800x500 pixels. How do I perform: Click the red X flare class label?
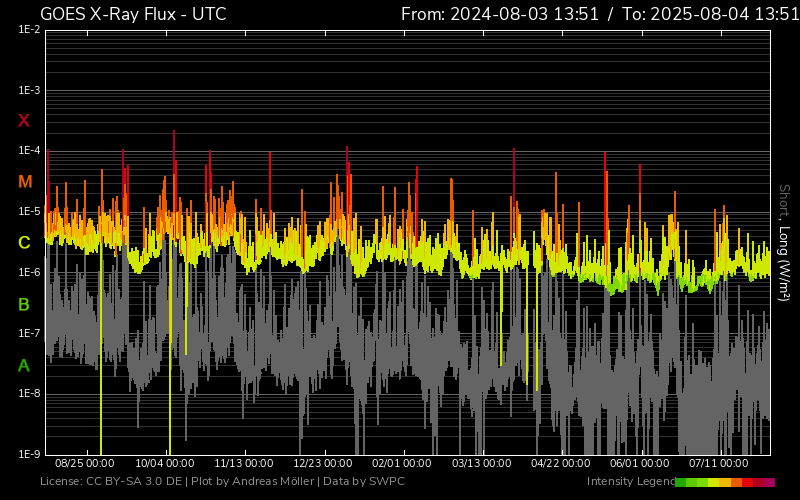point(24,121)
